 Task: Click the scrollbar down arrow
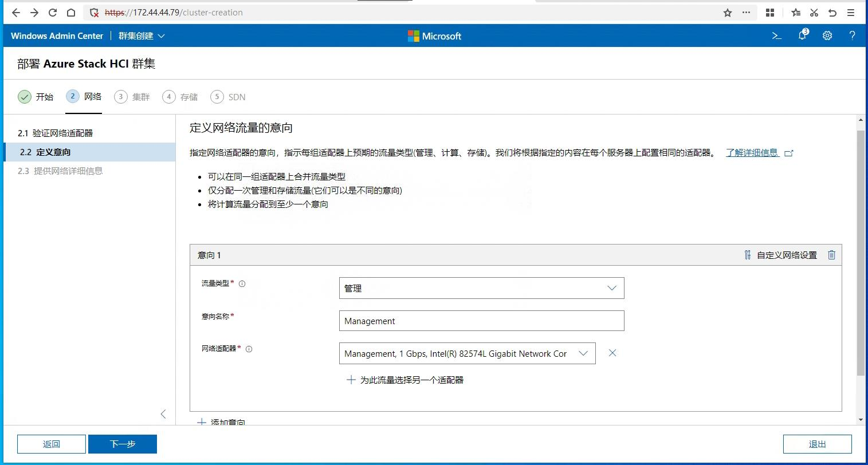pos(861,420)
